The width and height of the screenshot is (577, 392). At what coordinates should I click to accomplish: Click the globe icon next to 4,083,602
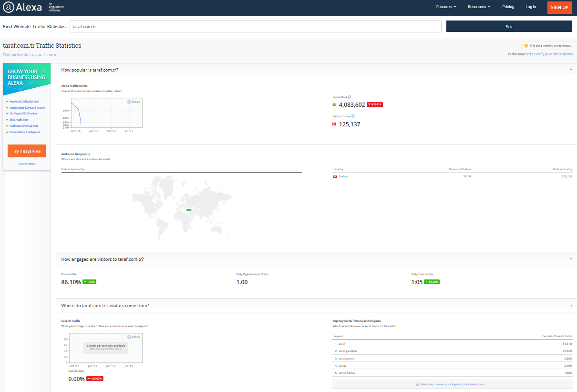(x=335, y=105)
